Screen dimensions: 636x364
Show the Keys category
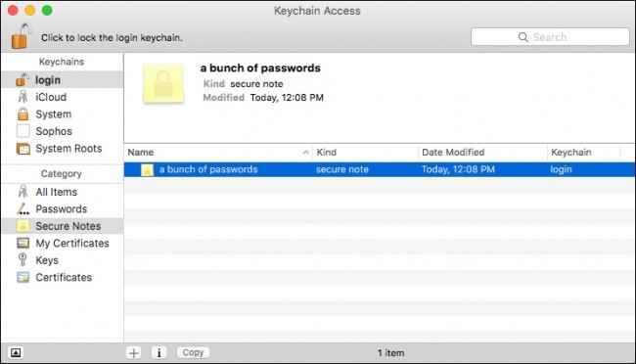click(x=62, y=259)
